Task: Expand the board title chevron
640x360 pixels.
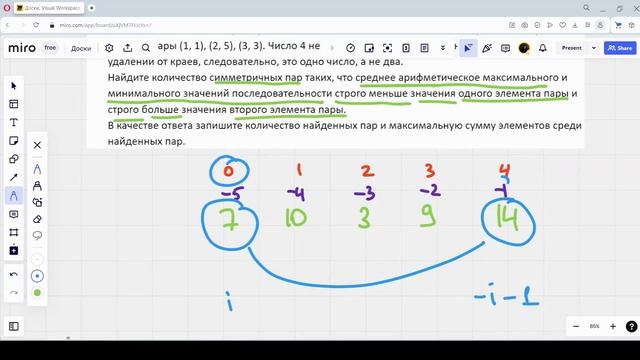Action: (331, 48)
